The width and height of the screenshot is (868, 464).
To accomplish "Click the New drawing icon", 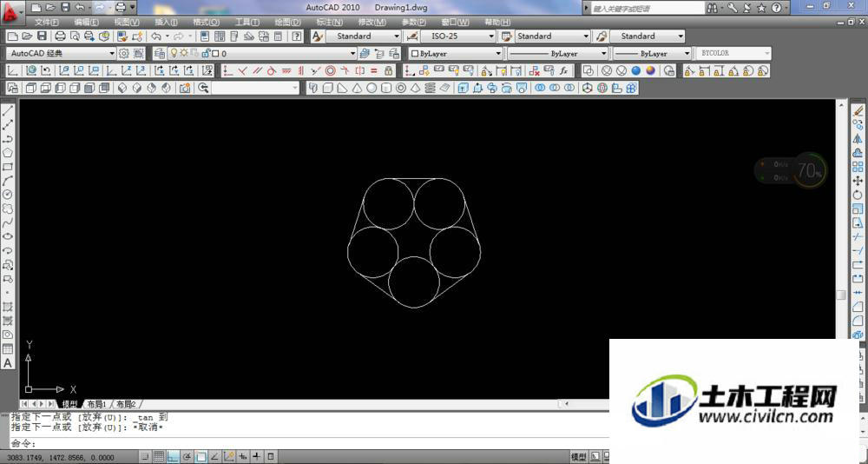I will click(12, 36).
